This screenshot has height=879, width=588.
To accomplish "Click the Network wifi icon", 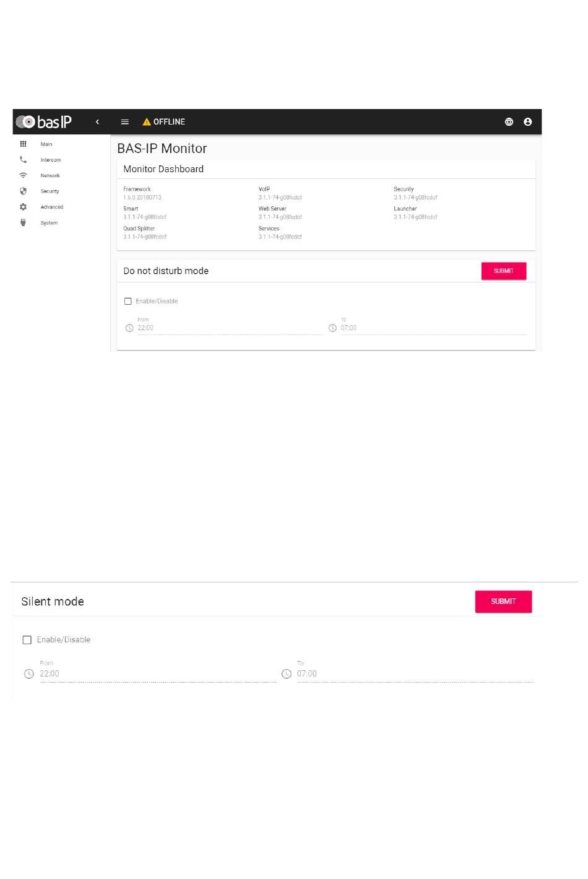I will tap(24, 175).
